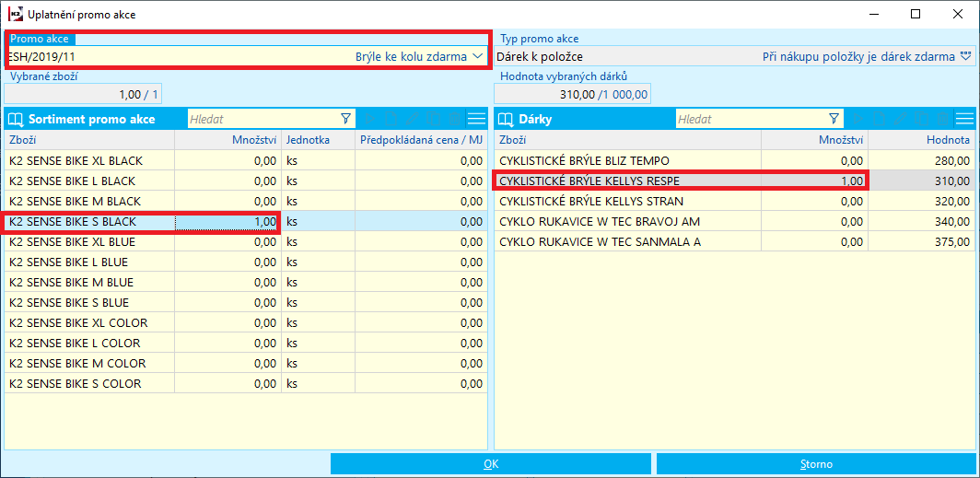980x478 pixels.
Task: Select gift CYKLO RUKAVICE W TEC BRAVOJ AM
Action: (x=734, y=221)
